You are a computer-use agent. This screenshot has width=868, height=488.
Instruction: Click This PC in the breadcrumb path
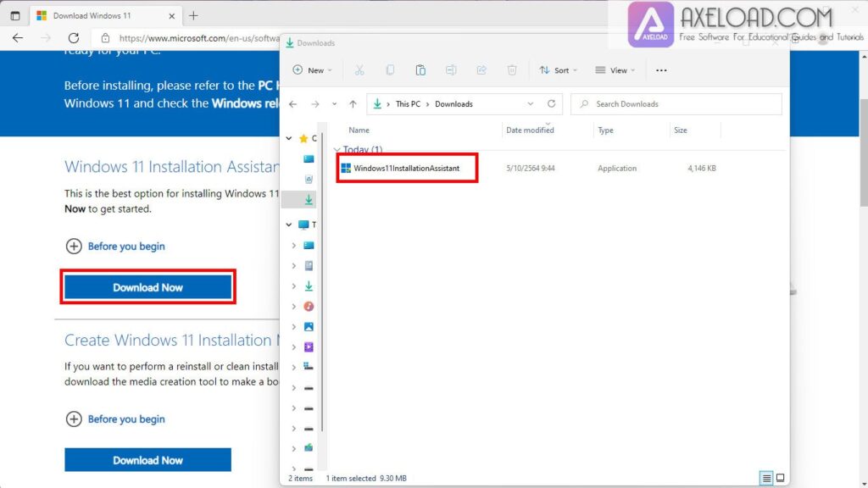click(x=408, y=104)
